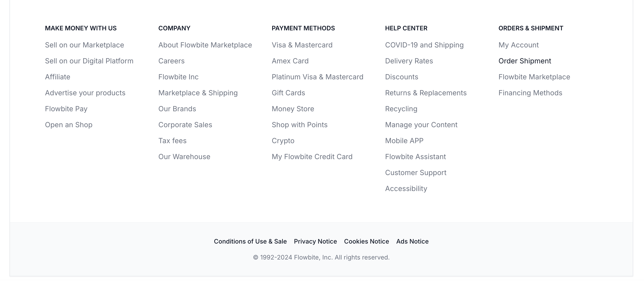Open Returns & Replacements link
The width and height of the screenshot is (644, 281).
pyautogui.click(x=425, y=93)
